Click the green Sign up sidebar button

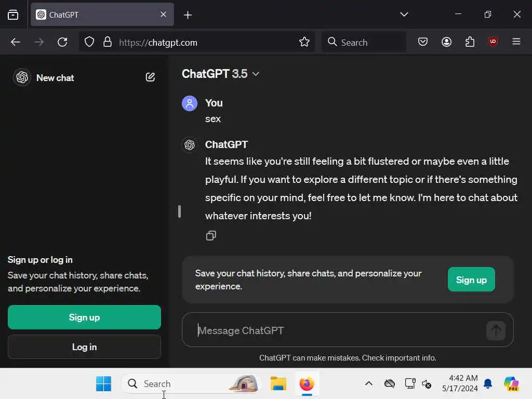(x=84, y=317)
